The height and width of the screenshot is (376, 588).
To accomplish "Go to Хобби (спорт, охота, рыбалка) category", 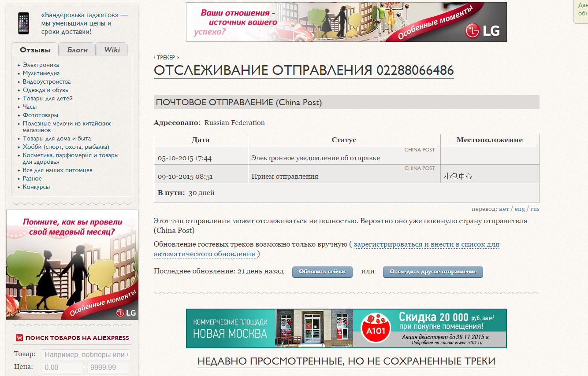I will [x=66, y=147].
